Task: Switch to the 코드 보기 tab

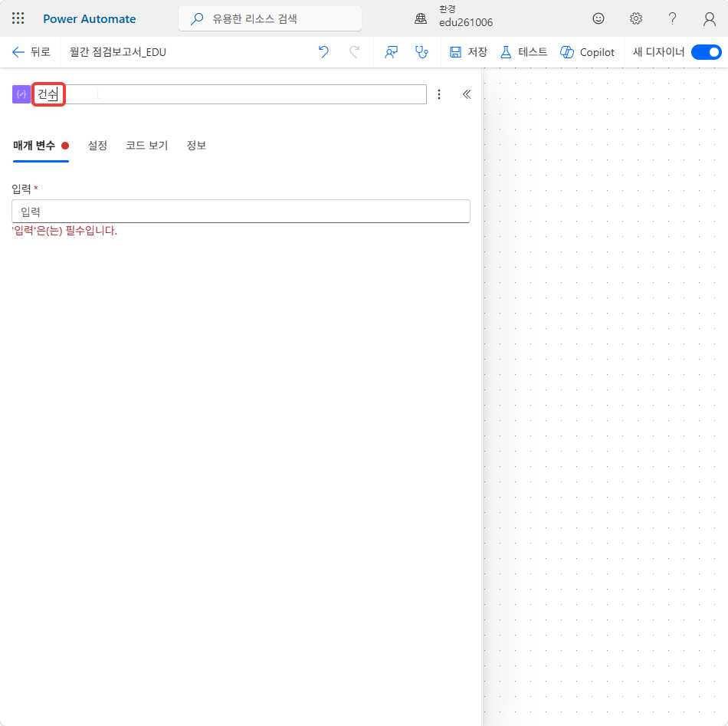Action: click(x=146, y=146)
